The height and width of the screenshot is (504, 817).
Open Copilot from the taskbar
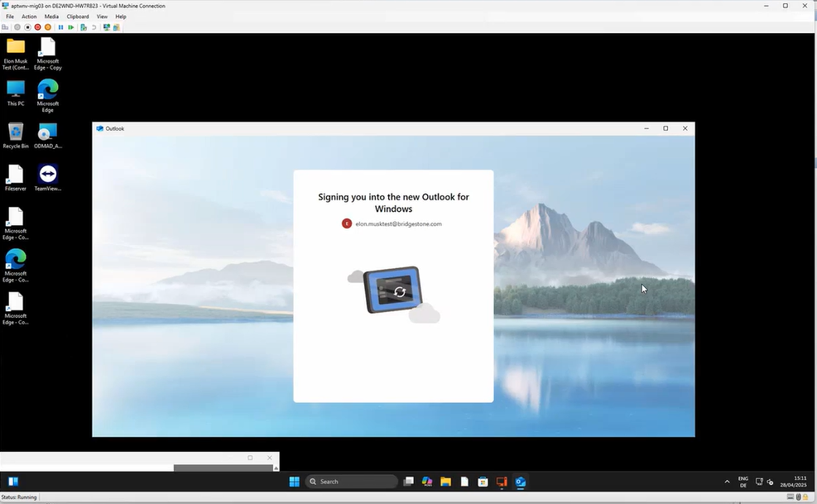427,482
